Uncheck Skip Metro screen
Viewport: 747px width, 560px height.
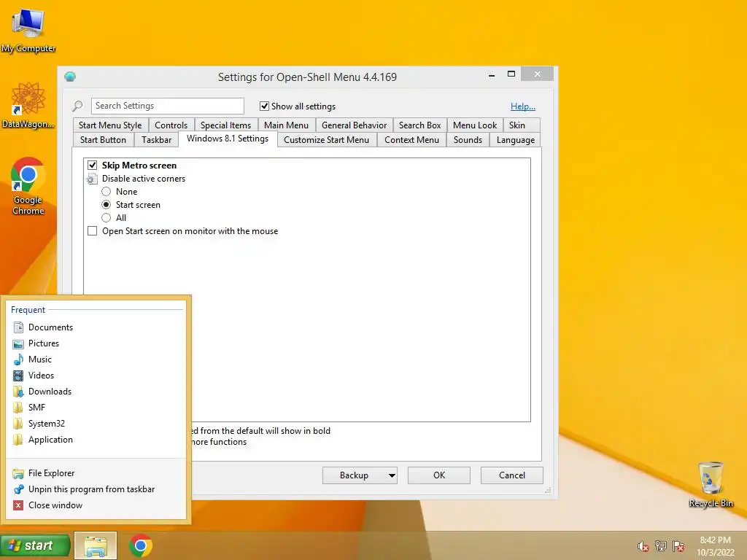93,166
